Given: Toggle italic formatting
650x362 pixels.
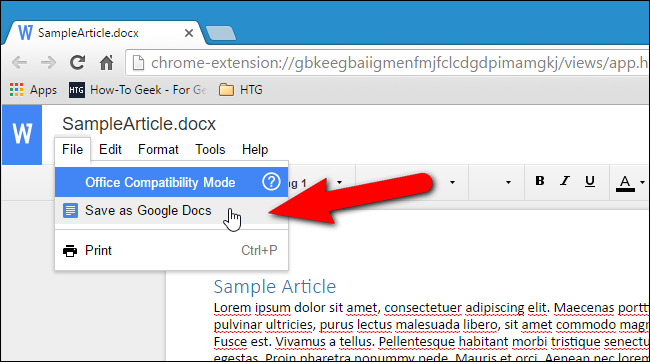Looking at the screenshot, I should pos(565,181).
